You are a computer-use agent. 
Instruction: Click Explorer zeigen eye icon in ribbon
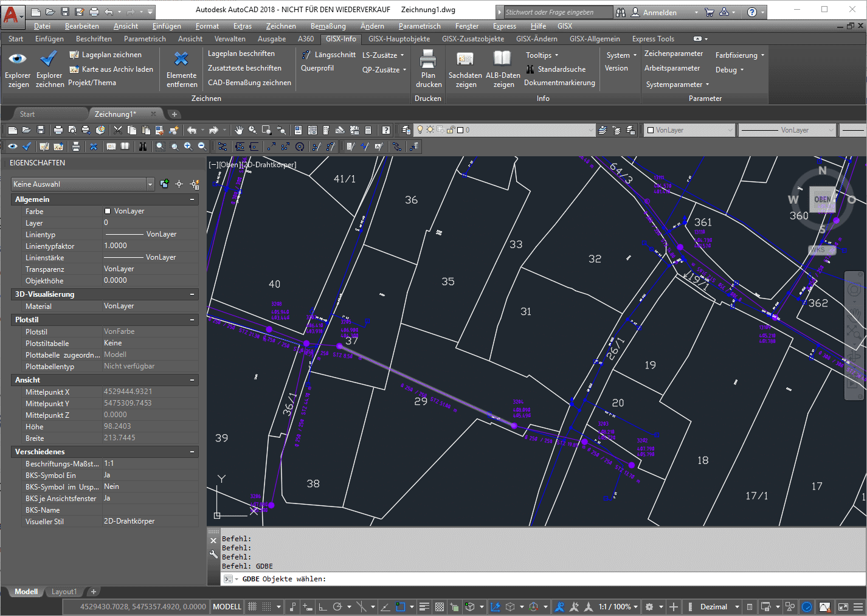(x=17, y=59)
